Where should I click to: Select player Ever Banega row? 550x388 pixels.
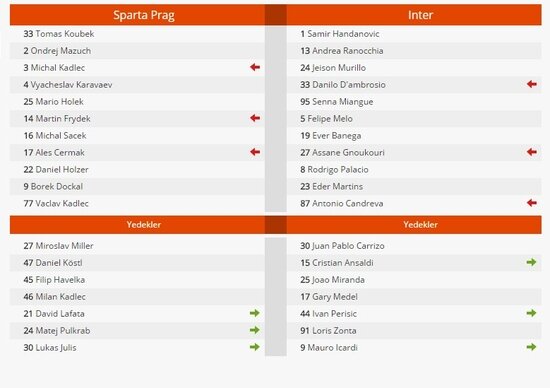(414, 135)
